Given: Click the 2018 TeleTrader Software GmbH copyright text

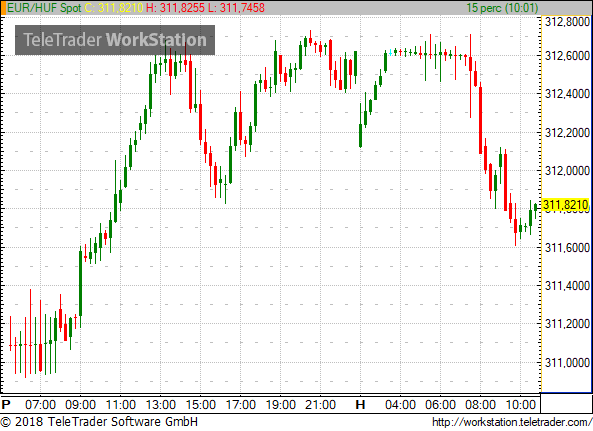Looking at the screenshot, I should click(x=99, y=422).
